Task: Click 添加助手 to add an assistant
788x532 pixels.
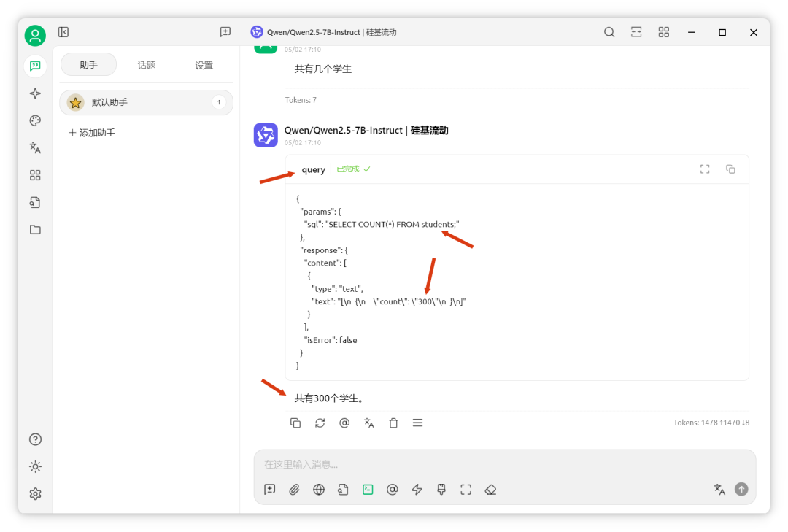Action: point(92,133)
